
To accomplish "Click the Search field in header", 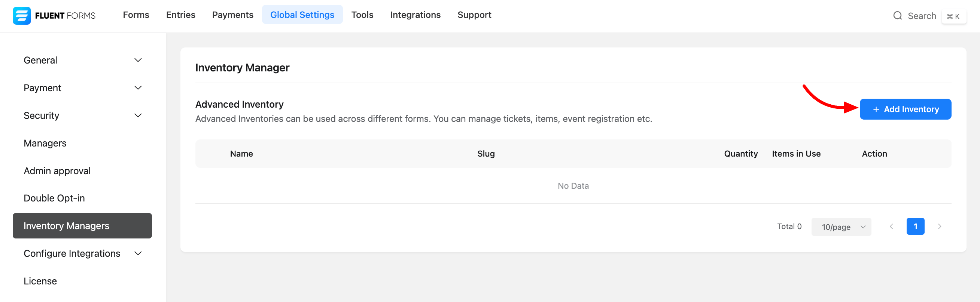I will point(921,16).
